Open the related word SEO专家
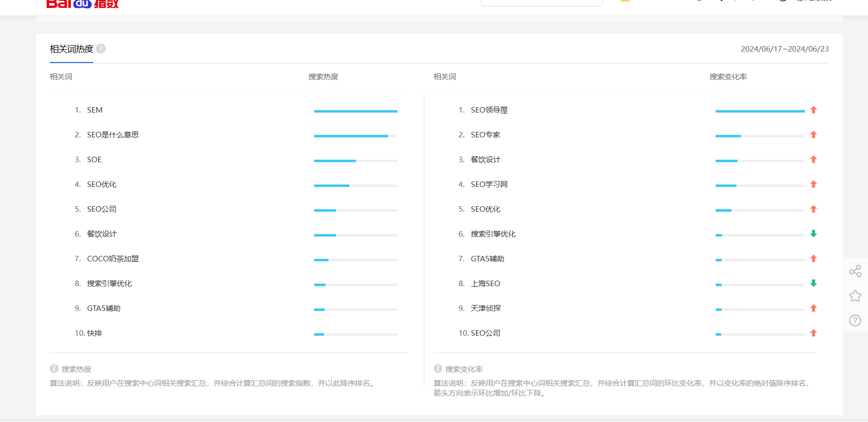868x422 pixels. pos(485,135)
